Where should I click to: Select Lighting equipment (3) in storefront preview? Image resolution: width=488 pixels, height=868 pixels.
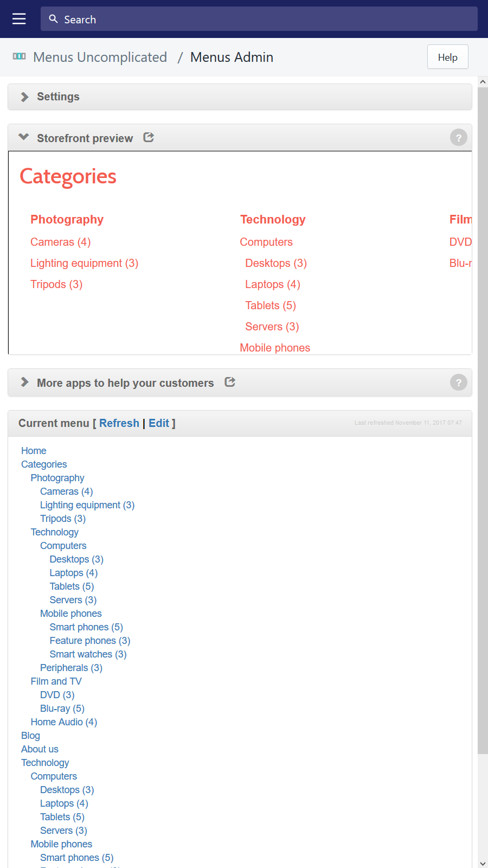tap(84, 263)
